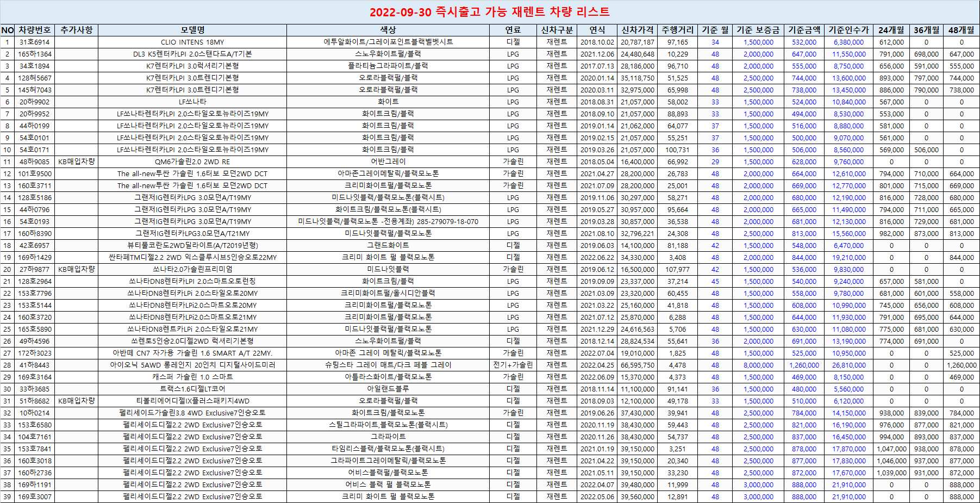
Task: Click color '크리미화이트펄/블랙모노톤' in row 13
Action: 388,185
